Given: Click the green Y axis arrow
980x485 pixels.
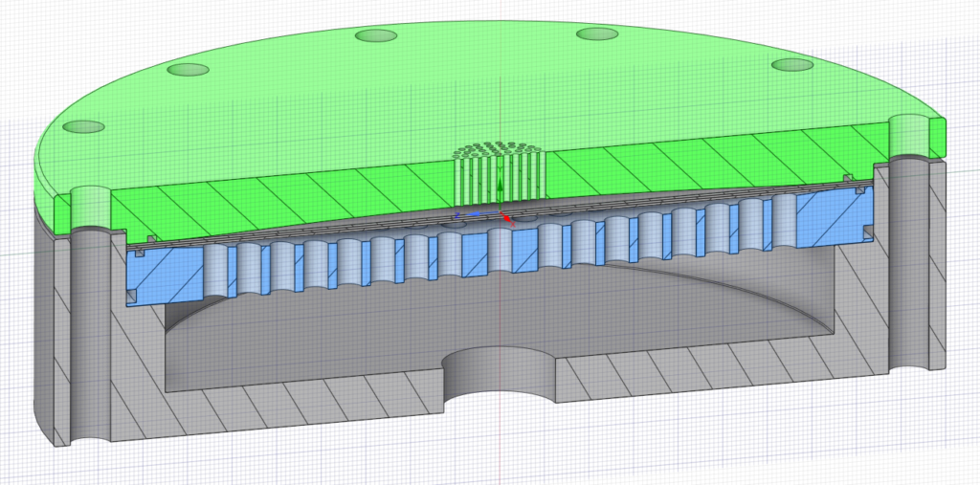Looking at the screenshot, I should coord(499,185).
